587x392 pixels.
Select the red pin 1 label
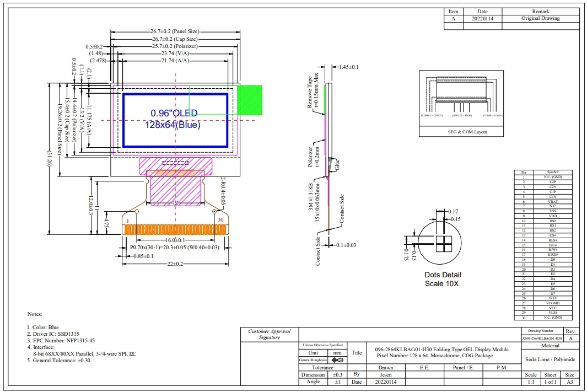128,221
